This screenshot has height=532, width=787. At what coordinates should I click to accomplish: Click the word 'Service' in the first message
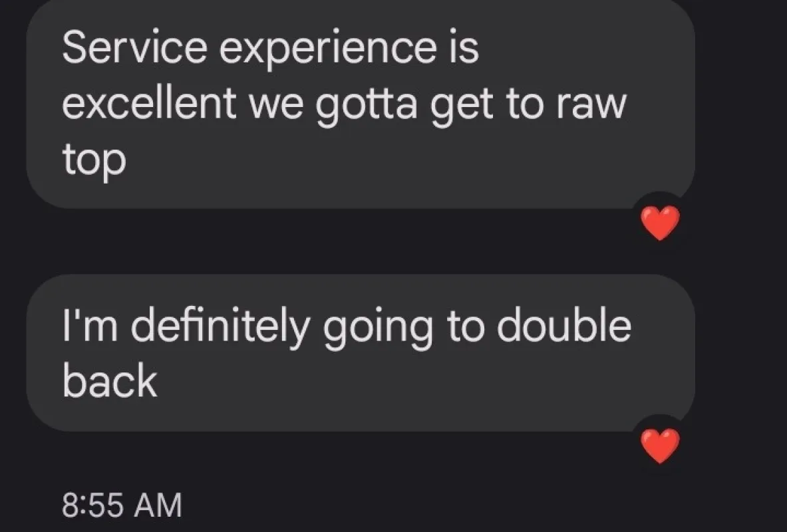point(134,47)
